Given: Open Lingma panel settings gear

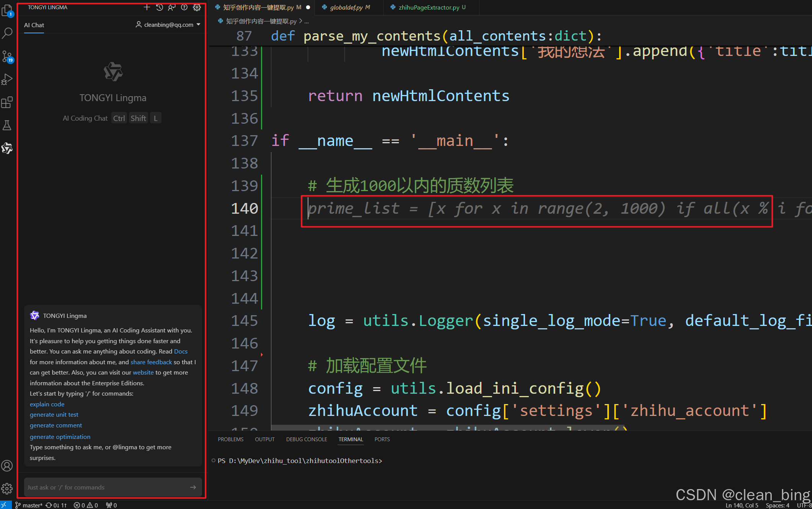Looking at the screenshot, I should (x=197, y=7).
